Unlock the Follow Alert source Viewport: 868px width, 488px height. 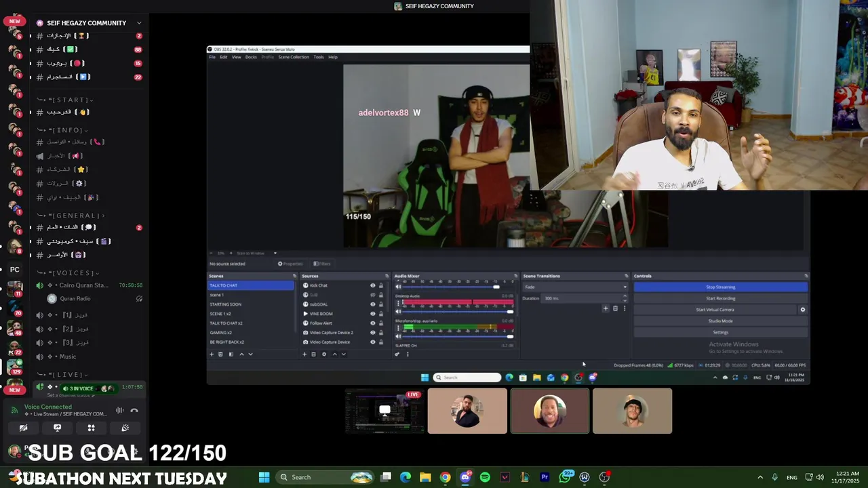pyautogui.click(x=380, y=323)
